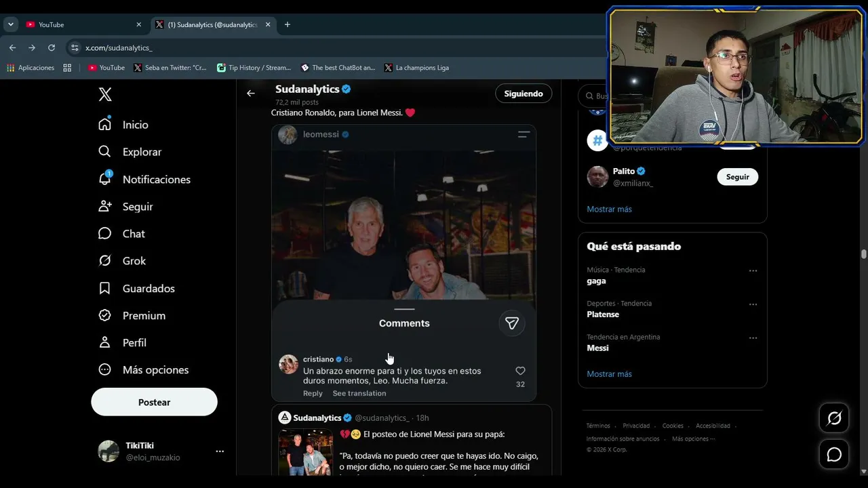Open the Términos footer link
Viewport: 868px width, 488px height.
pos(598,426)
